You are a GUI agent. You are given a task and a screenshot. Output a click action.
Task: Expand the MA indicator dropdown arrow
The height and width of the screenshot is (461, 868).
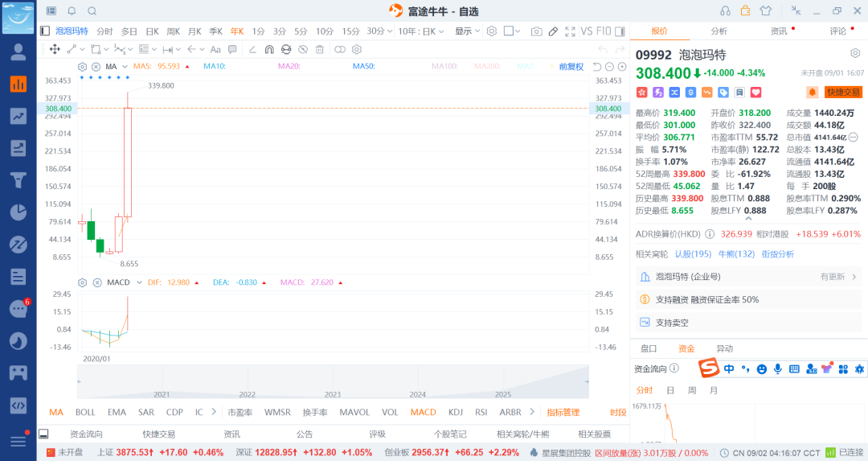tap(125, 67)
